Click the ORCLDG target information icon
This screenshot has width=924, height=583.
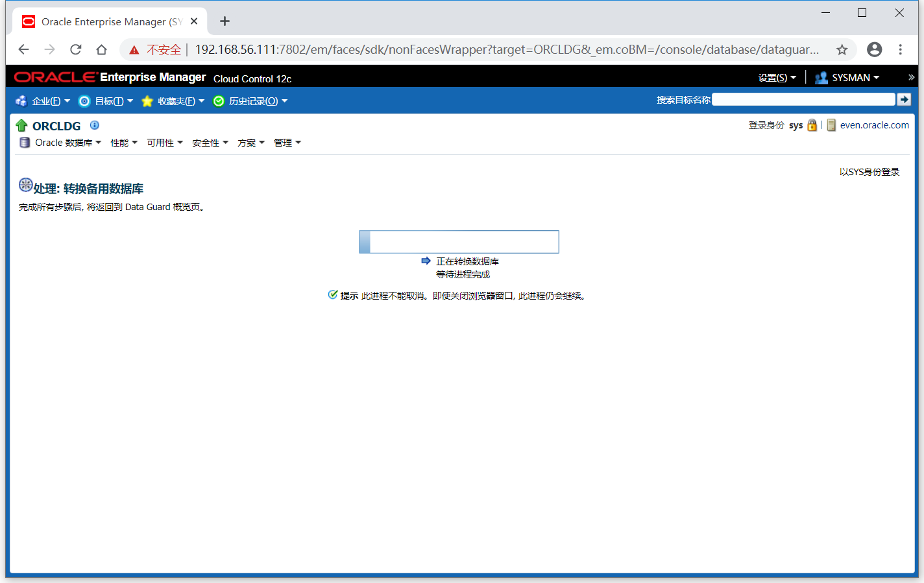95,125
